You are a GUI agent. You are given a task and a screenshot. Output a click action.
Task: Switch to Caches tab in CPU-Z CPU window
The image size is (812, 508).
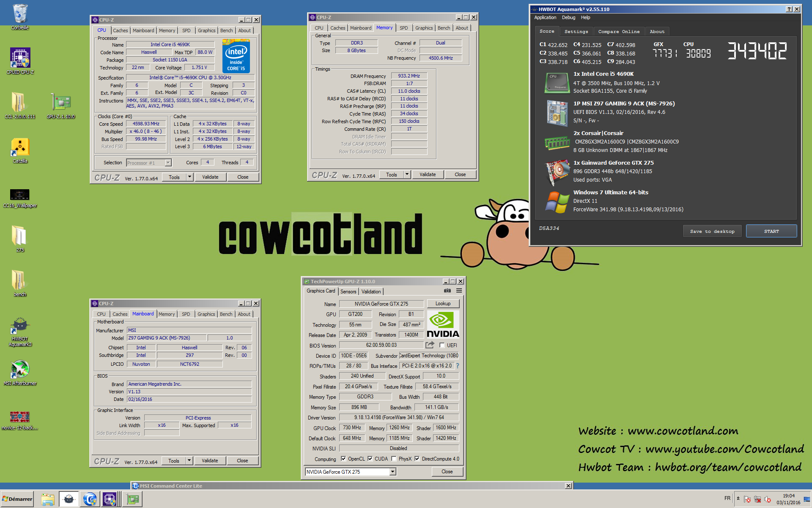coord(121,30)
